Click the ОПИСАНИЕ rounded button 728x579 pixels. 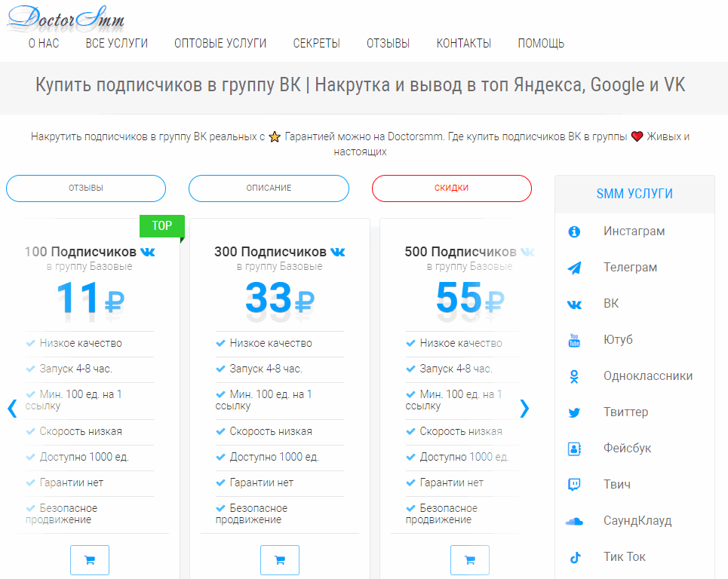point(269,188)
